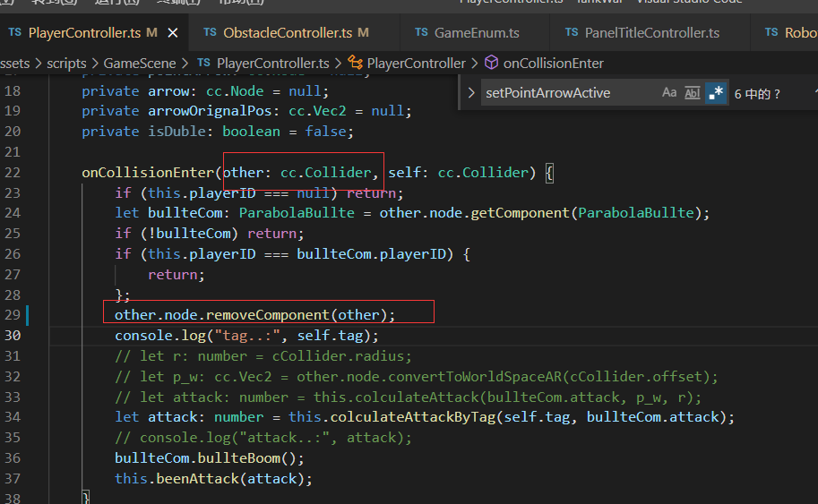Click line number 22 in the gutter
Viewport: 818px width, 504px height.
point(13,173)
